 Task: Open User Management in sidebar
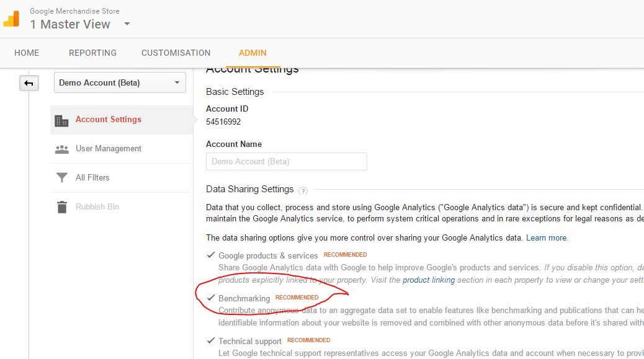[x=122, y=149]
